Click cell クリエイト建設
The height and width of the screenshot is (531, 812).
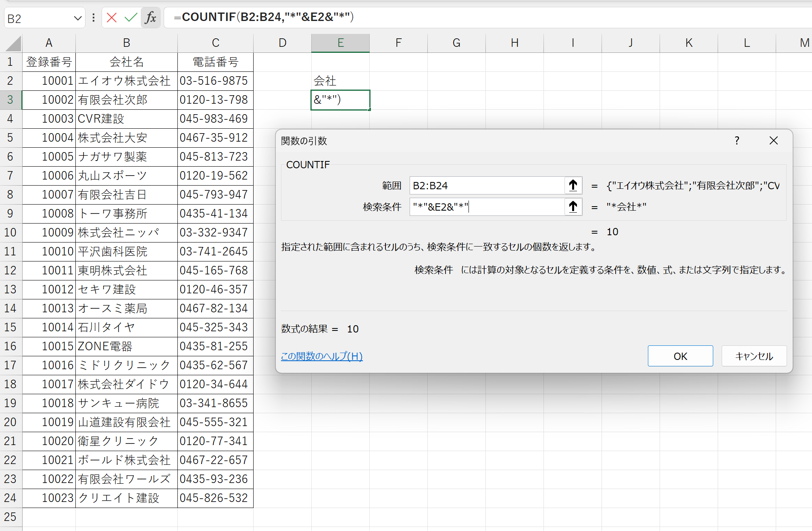[127, 498]
